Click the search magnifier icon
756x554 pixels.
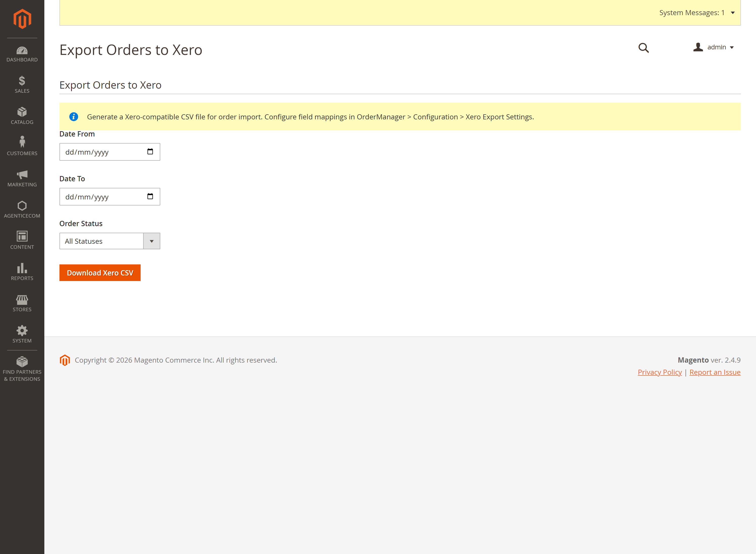(x=643, y=48)
